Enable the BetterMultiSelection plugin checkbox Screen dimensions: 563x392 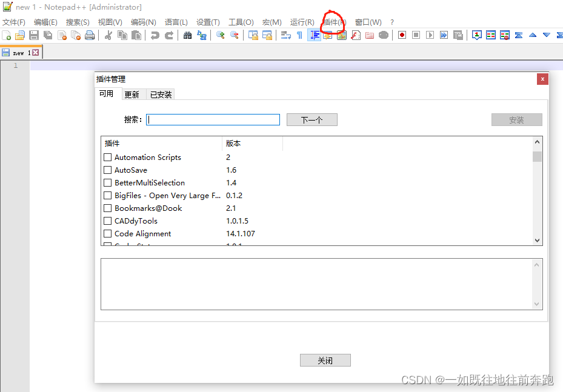[107, 182]
